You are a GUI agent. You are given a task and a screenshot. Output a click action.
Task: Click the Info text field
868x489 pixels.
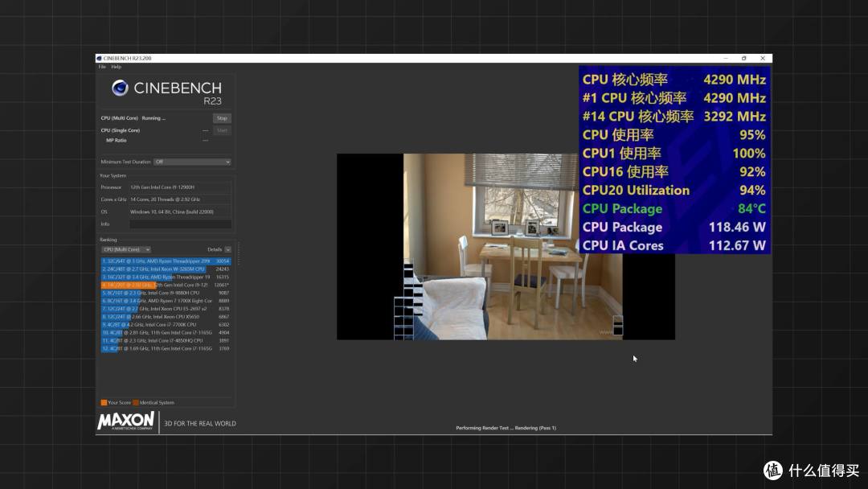[180, 224]
